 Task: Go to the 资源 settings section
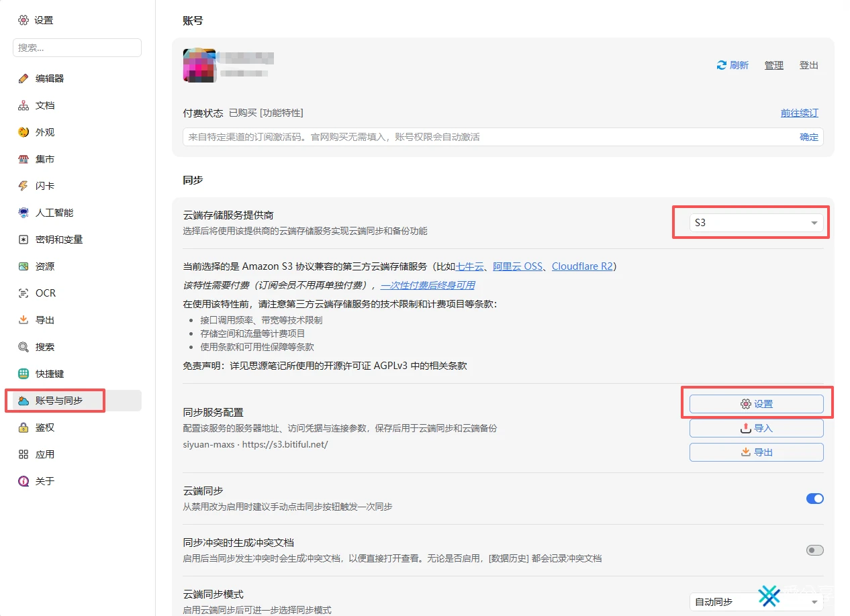(77, 266)
